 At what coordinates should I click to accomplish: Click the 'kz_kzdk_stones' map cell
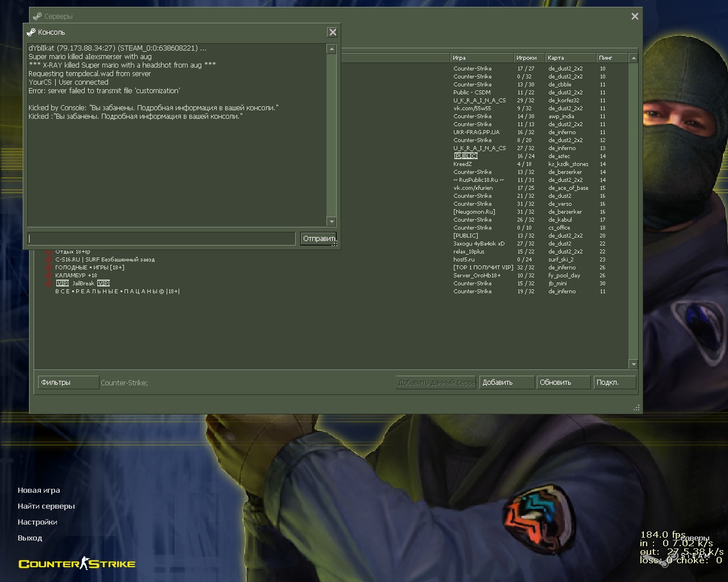tap(569, 164)
